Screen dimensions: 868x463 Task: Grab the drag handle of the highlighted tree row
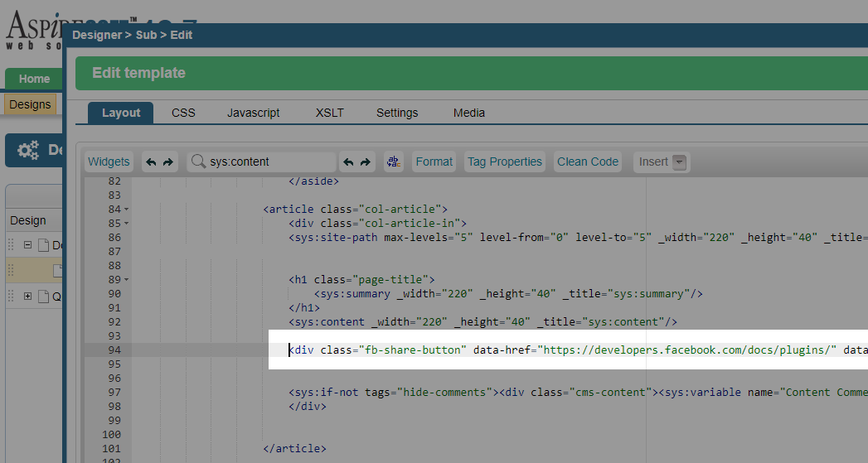11,271
